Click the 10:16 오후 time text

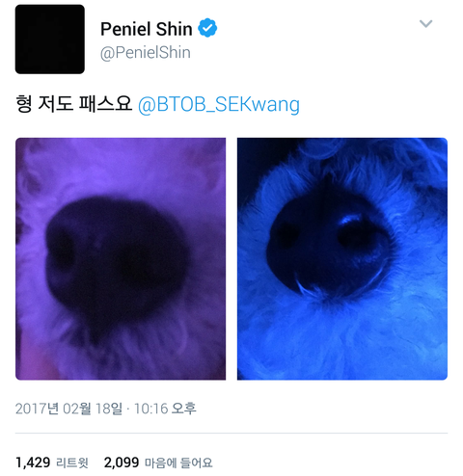[165, 409]
